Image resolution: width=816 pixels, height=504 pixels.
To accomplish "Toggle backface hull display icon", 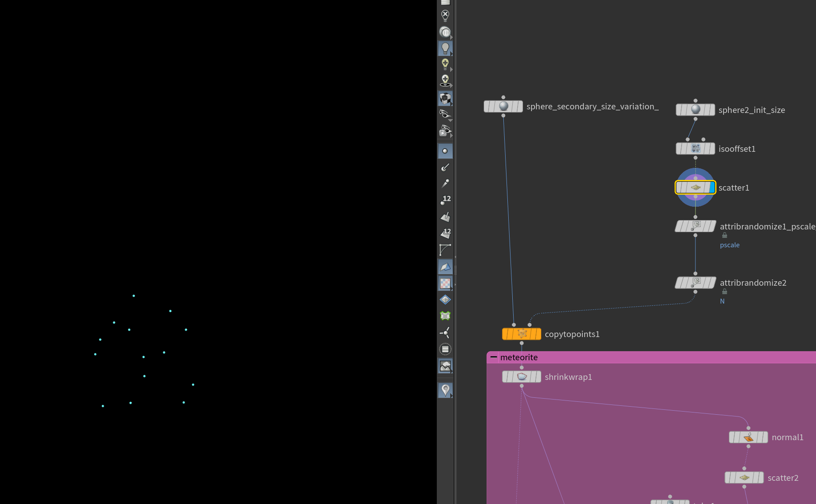I will (x=445, y=267).
